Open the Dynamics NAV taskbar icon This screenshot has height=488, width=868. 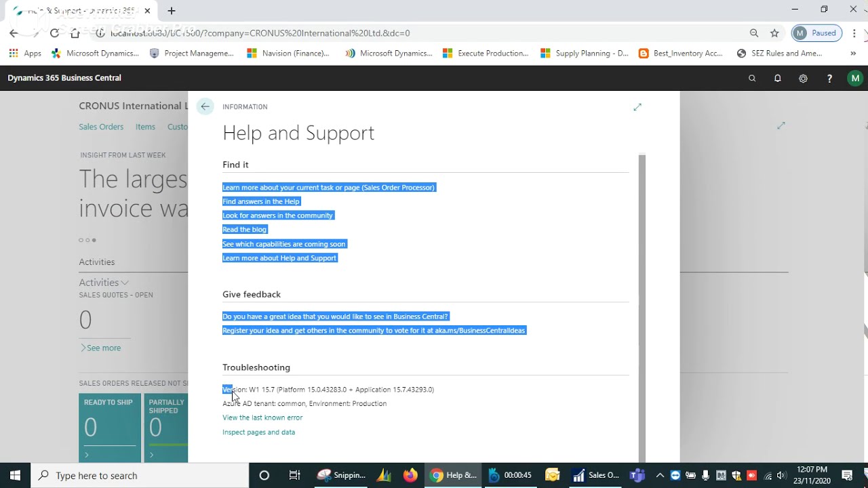point(384,475)
